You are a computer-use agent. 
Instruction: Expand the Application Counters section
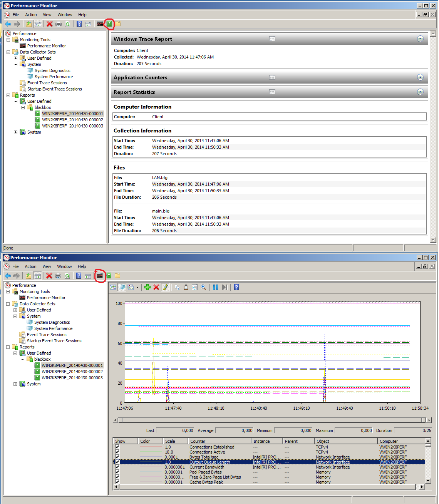[420, 77]
